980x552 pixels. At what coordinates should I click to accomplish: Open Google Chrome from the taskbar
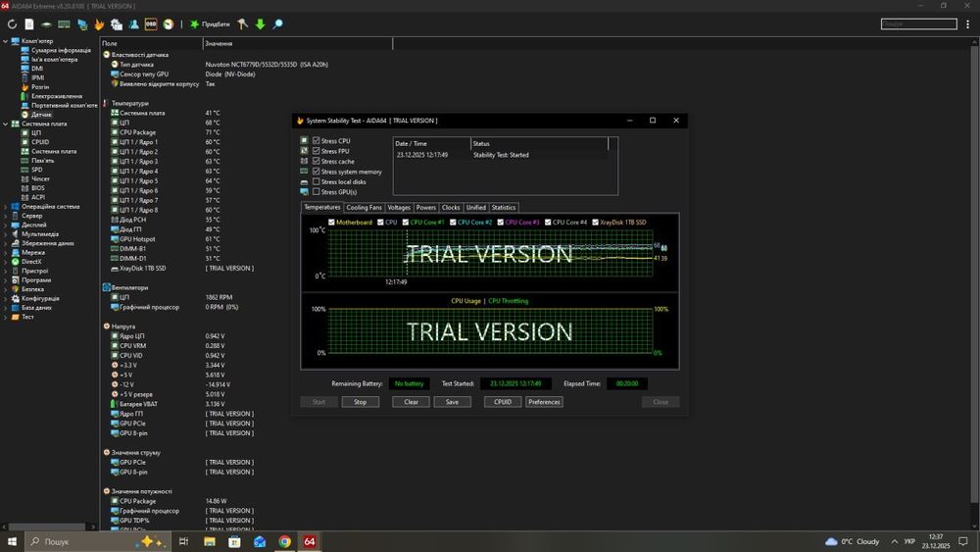point(284,541)
